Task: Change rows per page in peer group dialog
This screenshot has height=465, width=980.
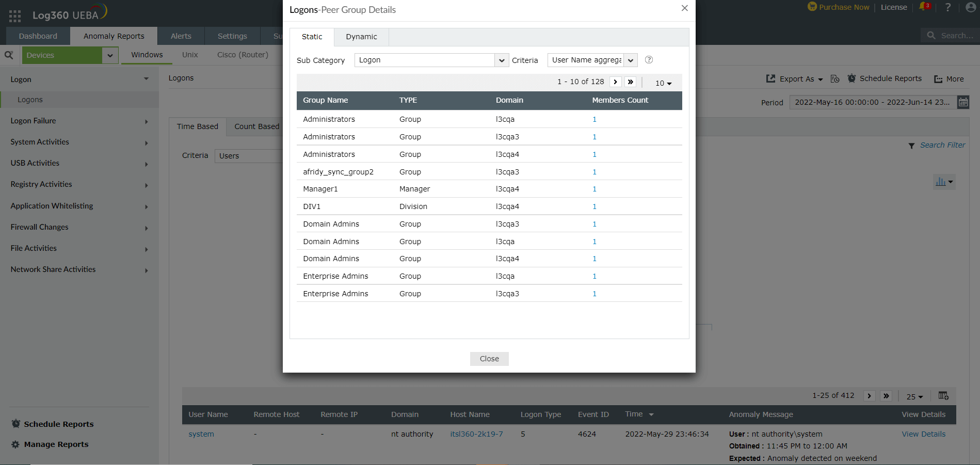Action: pos(663,83)
